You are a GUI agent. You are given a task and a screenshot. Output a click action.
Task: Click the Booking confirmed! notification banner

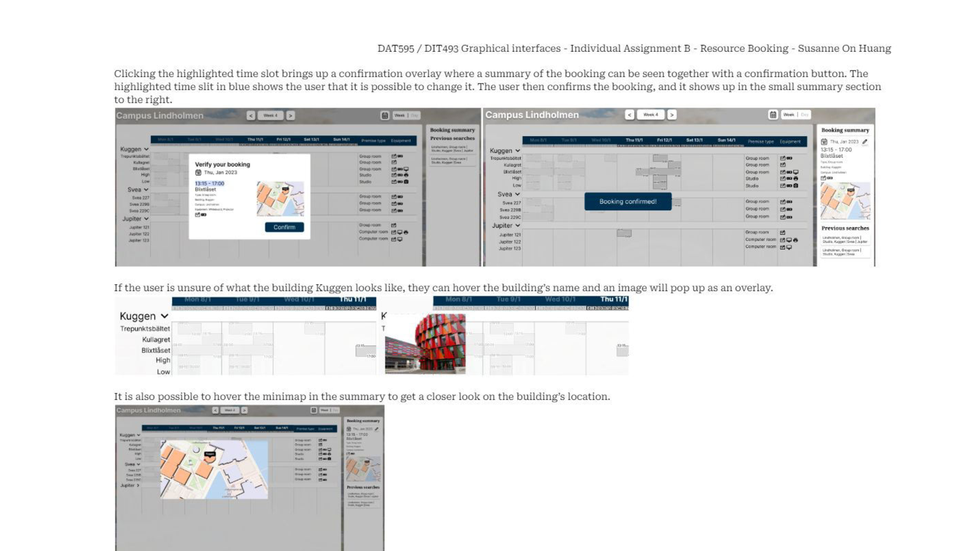[628, 201]
